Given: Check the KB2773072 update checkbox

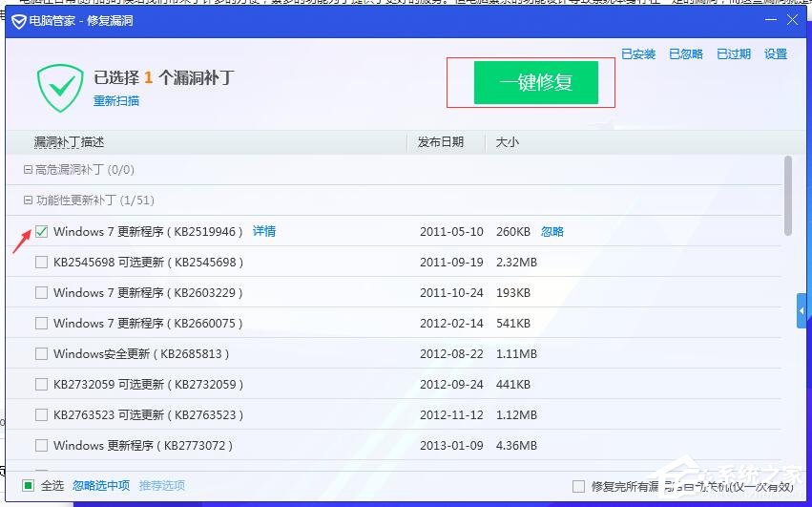Looking at the screenshot, I should (x=41, y=446).
